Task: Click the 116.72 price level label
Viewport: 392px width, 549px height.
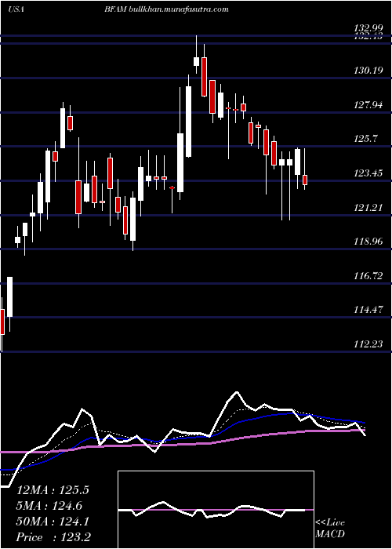Action: 368,276
